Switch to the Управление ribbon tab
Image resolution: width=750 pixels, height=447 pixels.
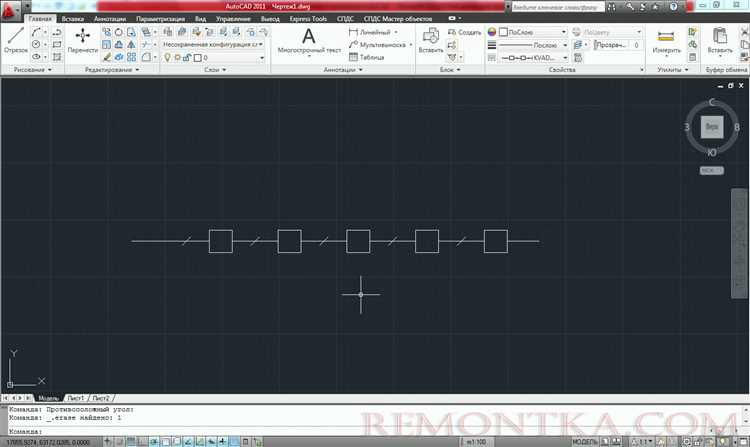click(233, 19)
